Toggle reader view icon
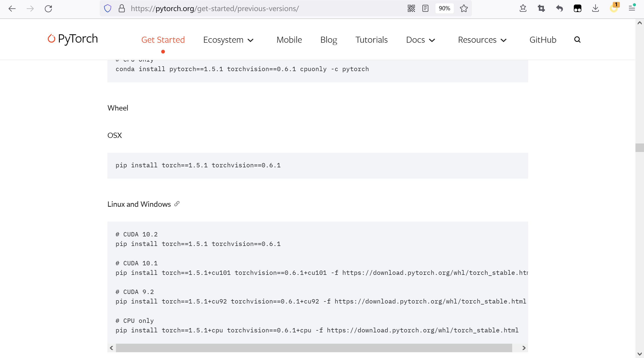The width and height of the screenshot is (644, 358). pyautogui.click(x=425, y=9)
